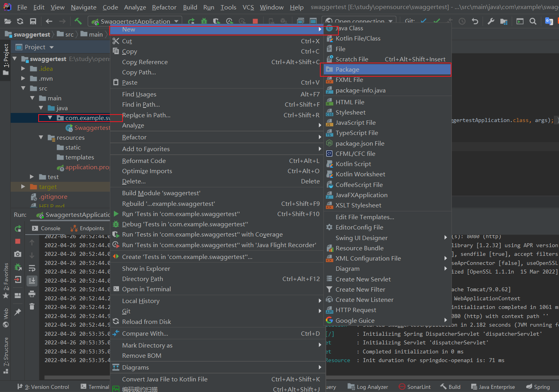559x392 pixels.
Task: Click the trash Clear All icon
Action: (x=32, y=306)
